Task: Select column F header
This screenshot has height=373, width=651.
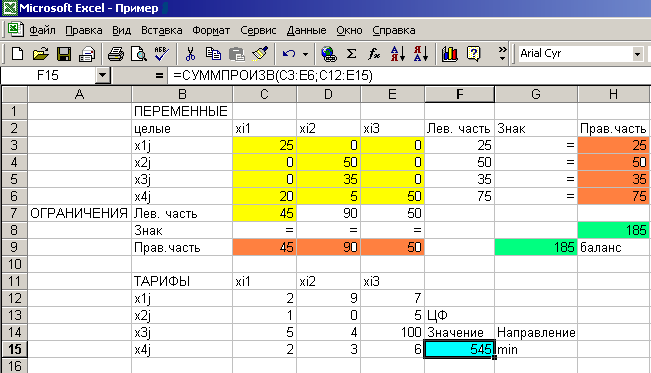Action: pyautogui.click(x=460, y=94)
